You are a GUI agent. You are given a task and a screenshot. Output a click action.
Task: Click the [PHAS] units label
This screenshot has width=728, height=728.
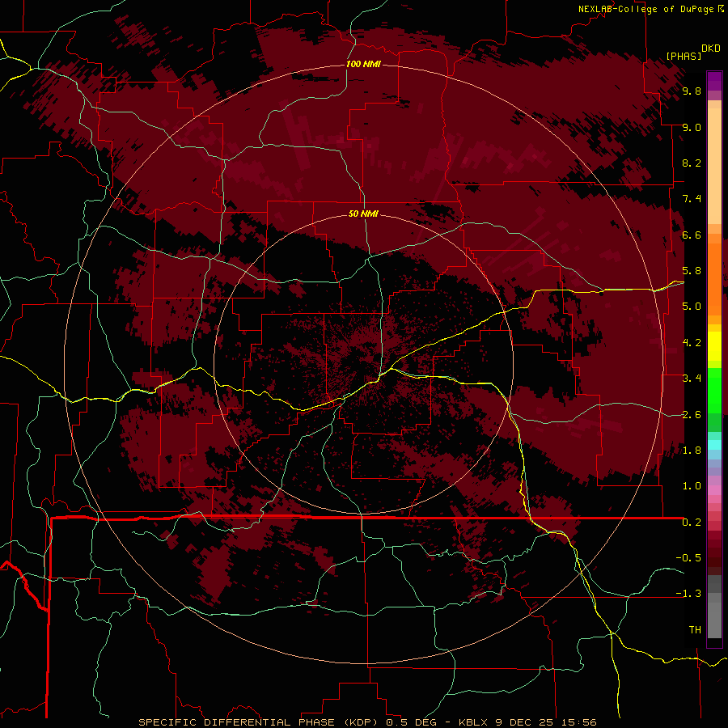(x=684, y=56)
